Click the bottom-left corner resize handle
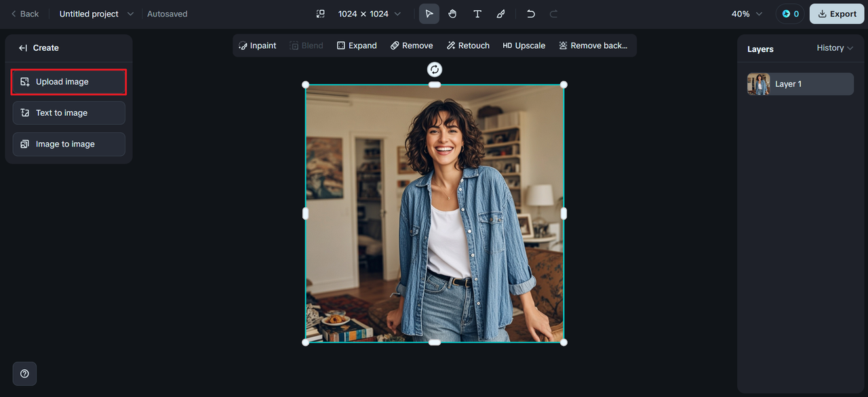The width and height of the screenshot is (868, 397). (305, 342)
